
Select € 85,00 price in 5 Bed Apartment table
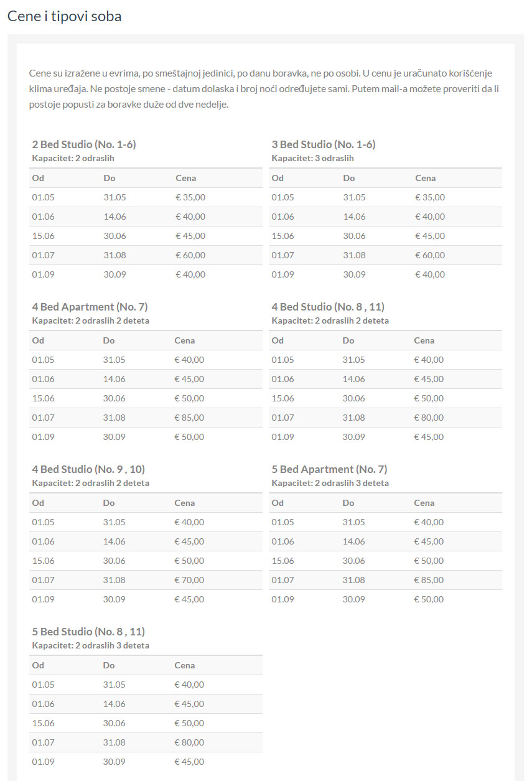tap(429, 580)
